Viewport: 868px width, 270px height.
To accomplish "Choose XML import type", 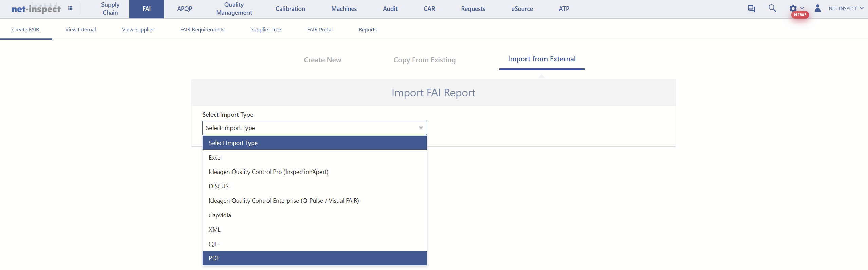I will click(315, 230).
